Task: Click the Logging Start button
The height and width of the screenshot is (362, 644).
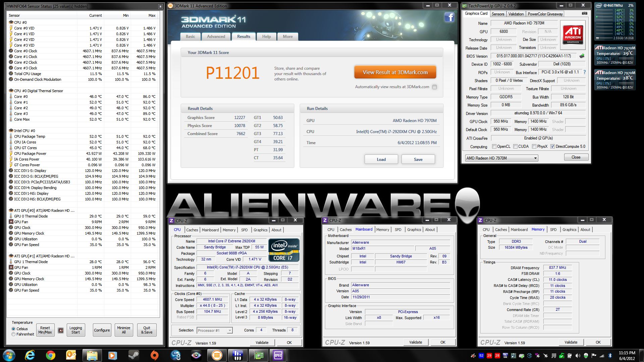Action: point(75,330)
